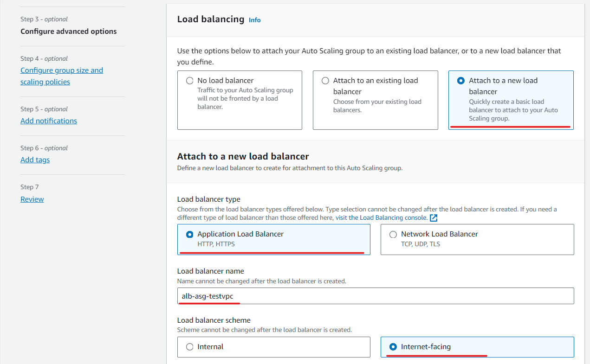Click the 'Load balancer scheme' label
This screenshot has width=590, height=364.
(x=214, y=320)
